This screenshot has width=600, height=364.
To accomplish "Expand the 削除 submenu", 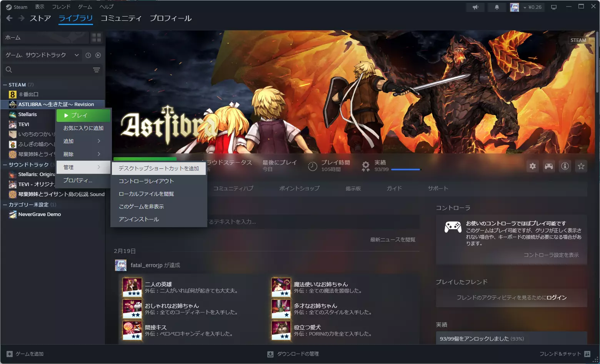I will tap(83, 154).
